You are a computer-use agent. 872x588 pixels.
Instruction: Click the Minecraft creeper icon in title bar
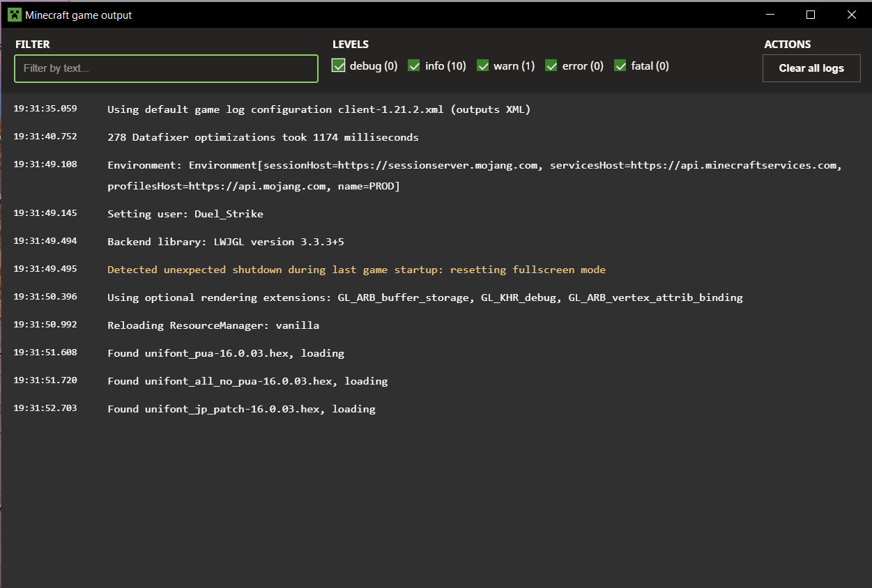tap(14, 15)
